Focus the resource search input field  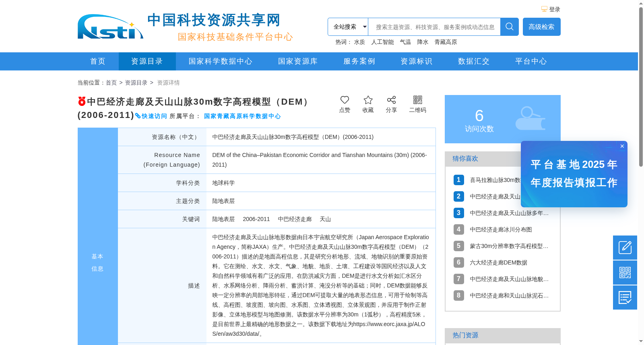pyautogui.click(x=434, y=27)
